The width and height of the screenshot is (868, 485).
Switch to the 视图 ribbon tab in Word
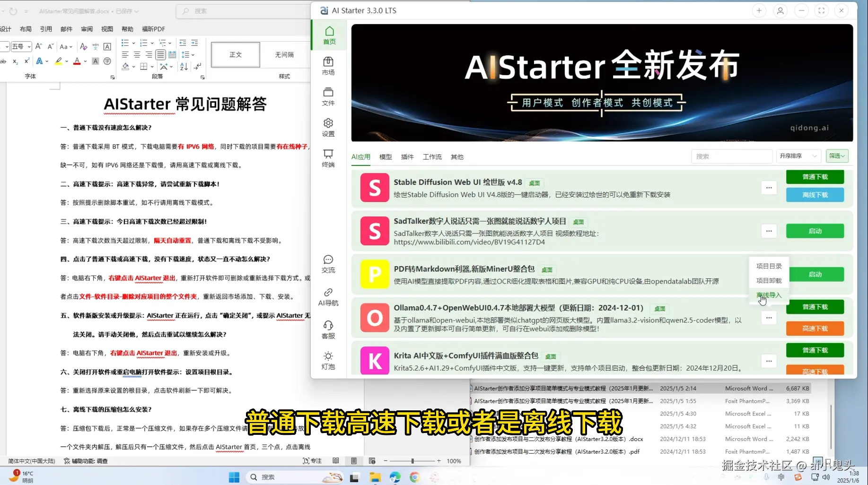[107, 29]
